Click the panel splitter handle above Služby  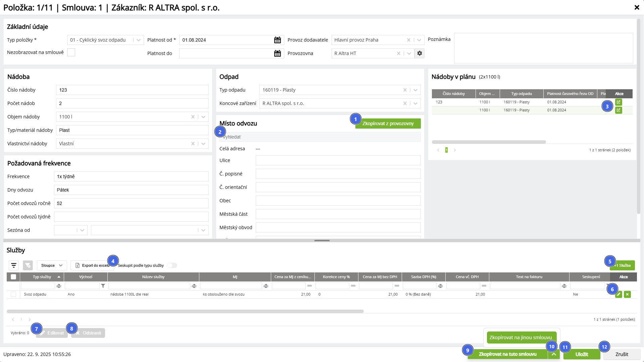pyautogui.click(x=322, y=241)
